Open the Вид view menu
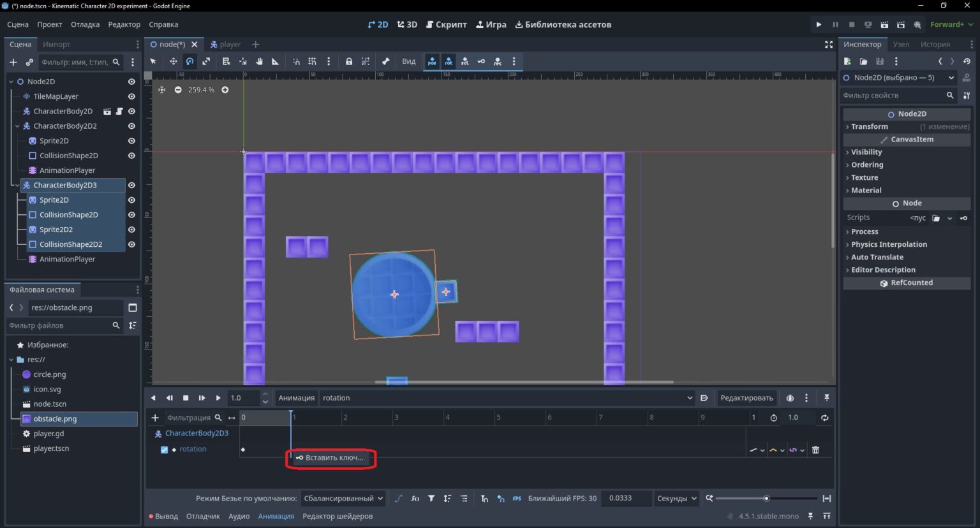 409,61
